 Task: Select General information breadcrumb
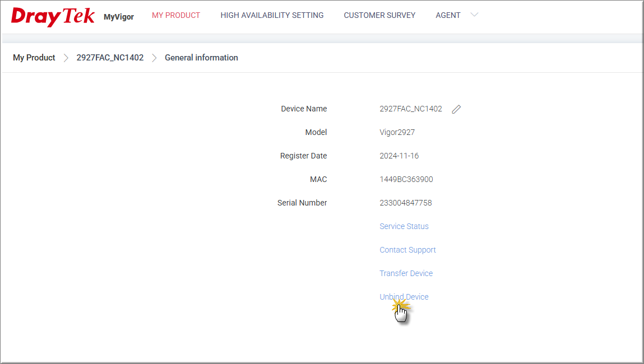[x=201, y=58]
